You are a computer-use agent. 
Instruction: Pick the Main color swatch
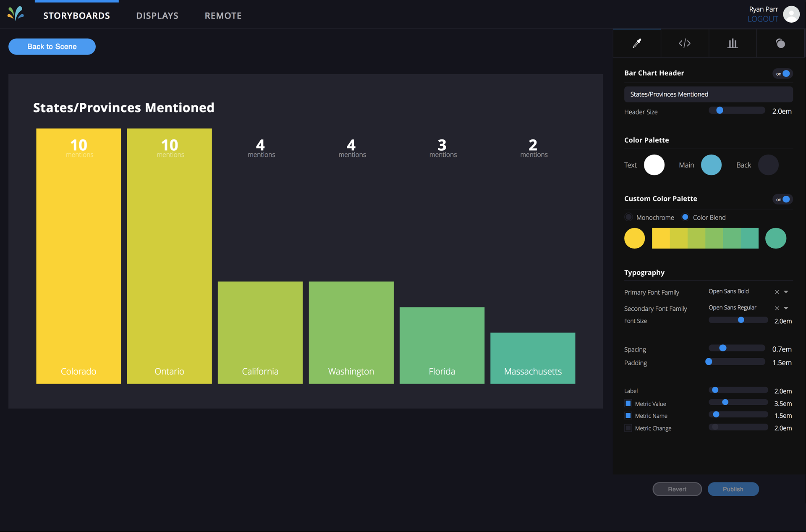pyautogui.click(x=711, y=165)
